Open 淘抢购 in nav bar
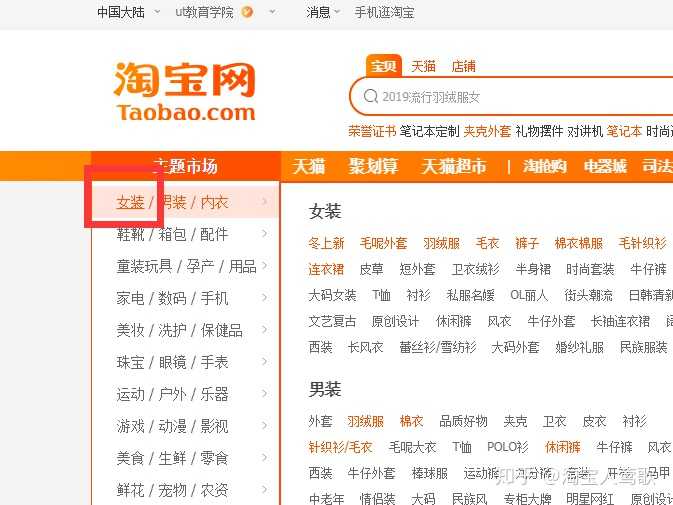This screenshot has height=505, width=673. pos(544,166)
